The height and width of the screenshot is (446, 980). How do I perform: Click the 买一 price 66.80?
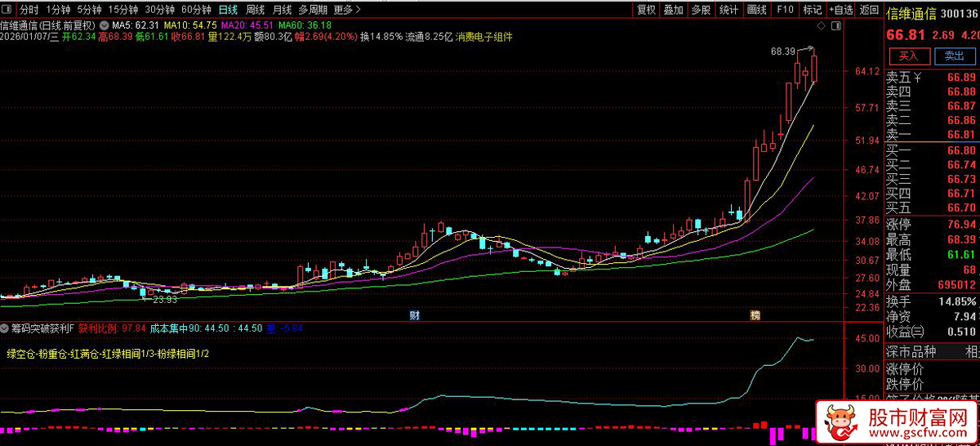click(x=961, y=150)
